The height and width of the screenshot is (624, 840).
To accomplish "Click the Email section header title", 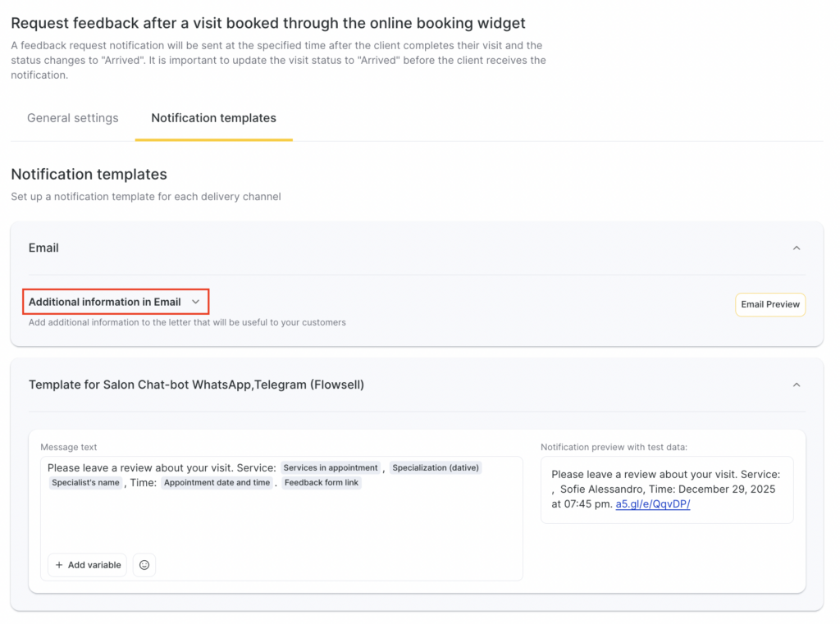I will click(43, 248).
